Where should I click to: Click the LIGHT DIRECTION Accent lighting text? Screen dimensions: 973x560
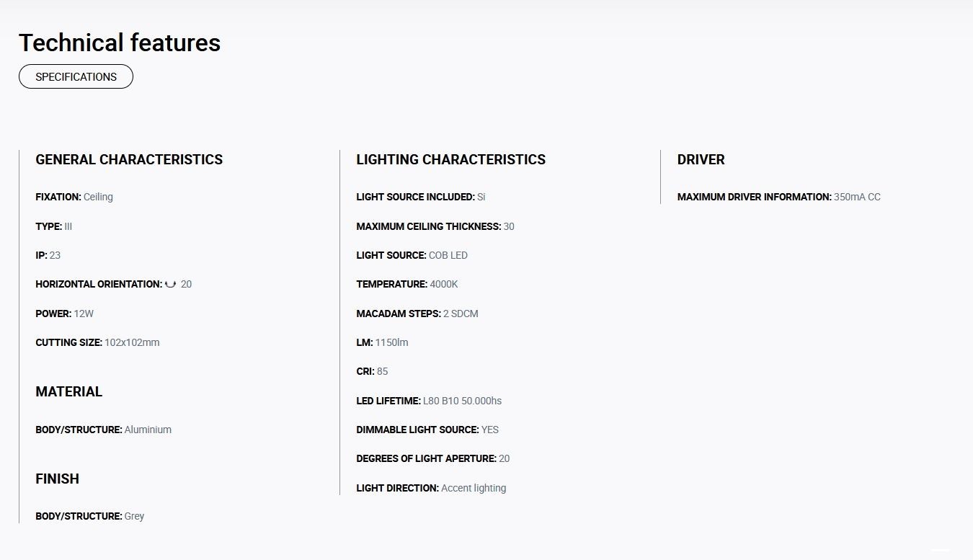pos(474,488)
